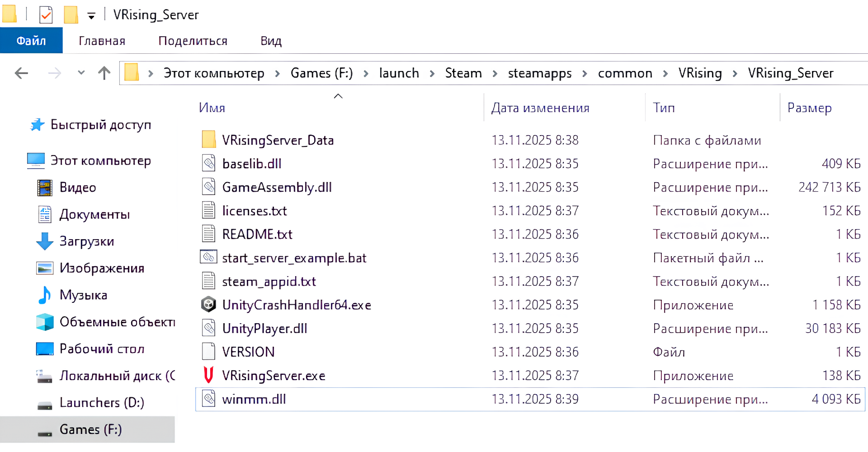Click the README.txt document icon
This screenshot has width=868, height=452.
click(x=208, y=234)
